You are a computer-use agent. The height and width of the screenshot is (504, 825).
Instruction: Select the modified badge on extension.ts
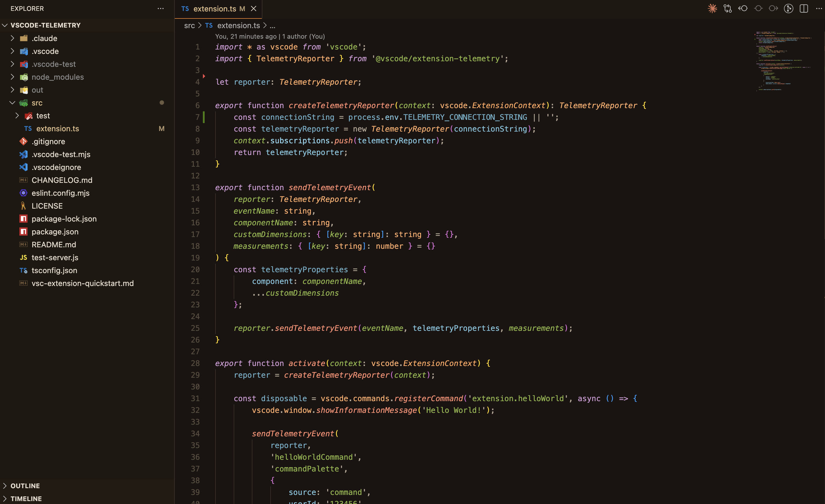[x=162, y=129]
